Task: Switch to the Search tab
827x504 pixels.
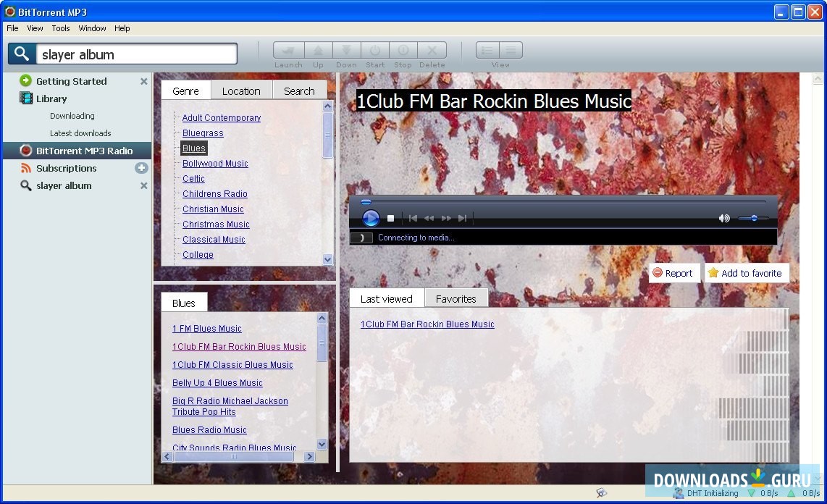Action: click(299, 91)
